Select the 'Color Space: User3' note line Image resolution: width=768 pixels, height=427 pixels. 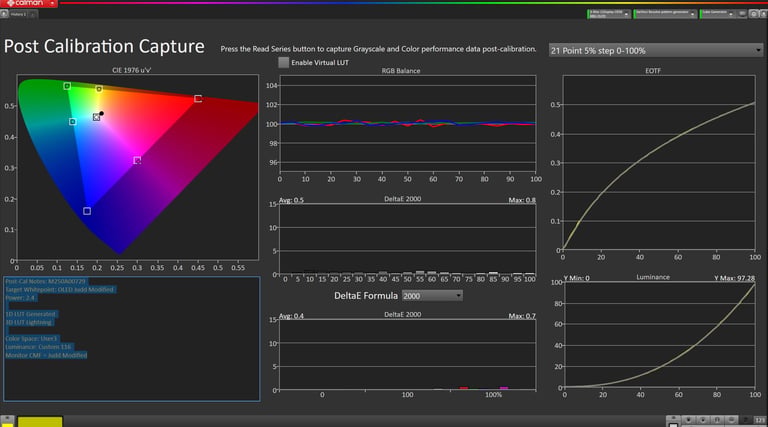point(32,338)
